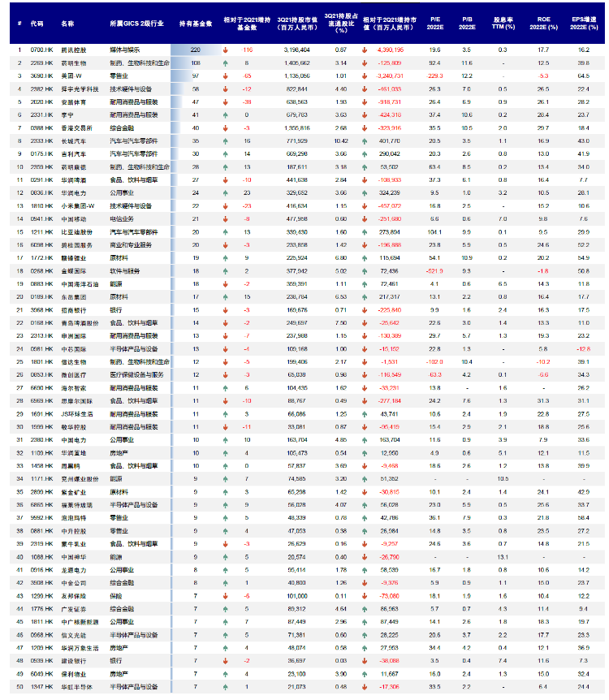Select the 香港交易所 name cell

tap(77, 128)
